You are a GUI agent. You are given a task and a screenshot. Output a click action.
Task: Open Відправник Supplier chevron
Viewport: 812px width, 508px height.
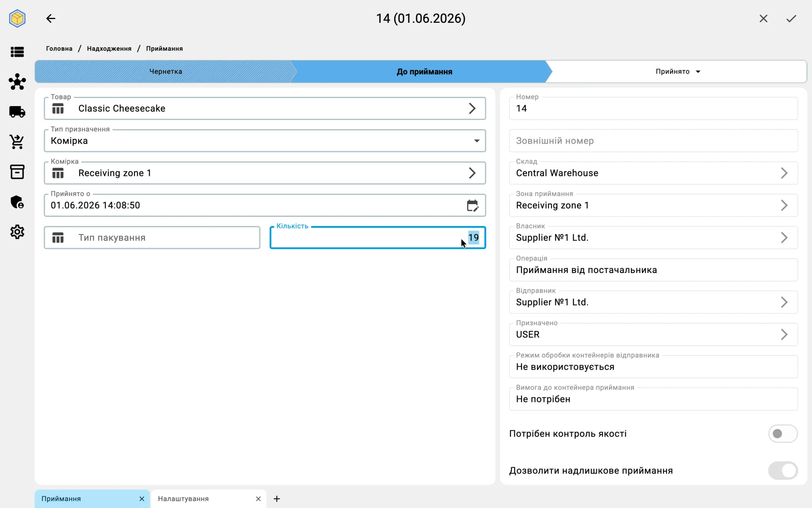[x=784, y=302]
